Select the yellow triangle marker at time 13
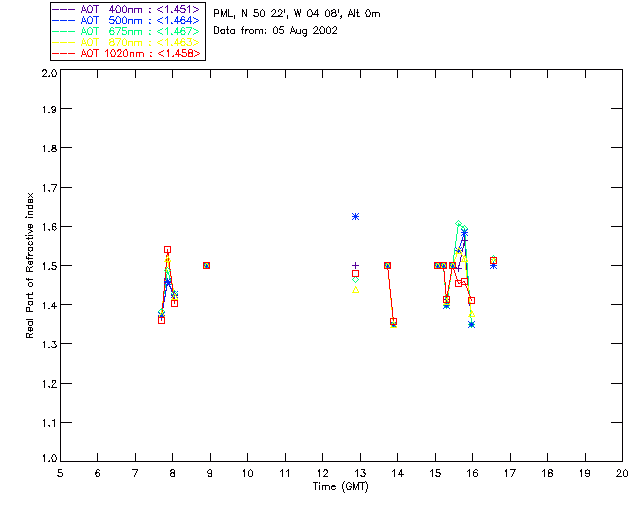This screenshot has height=512, width=640. tap(356, 290)
